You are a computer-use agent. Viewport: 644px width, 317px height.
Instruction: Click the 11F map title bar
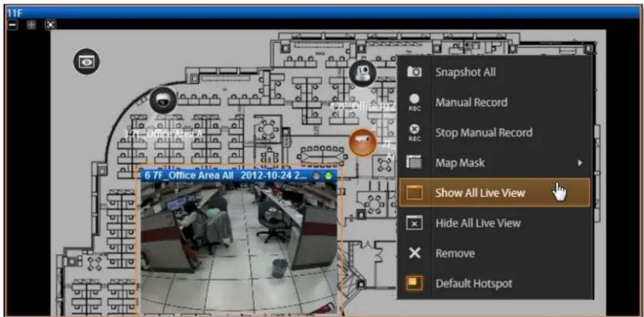point(322,13)
